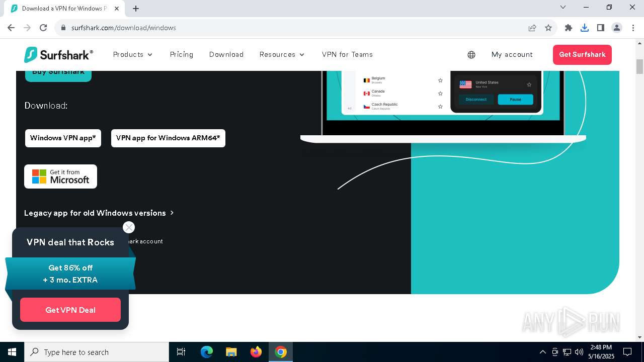
Task: Click the Surfshark logo in header
Action: 58,54
